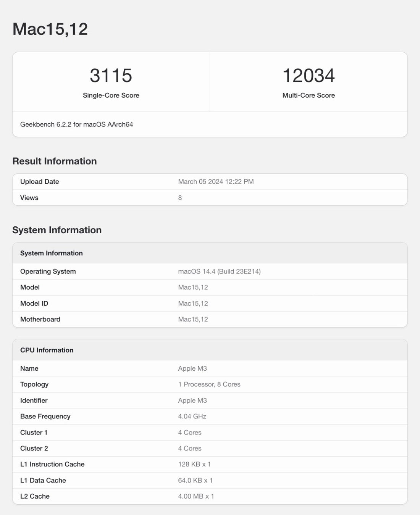The height and width of the screenshot is (515, 420).
Task: Click the Views label
Action: 29,198
